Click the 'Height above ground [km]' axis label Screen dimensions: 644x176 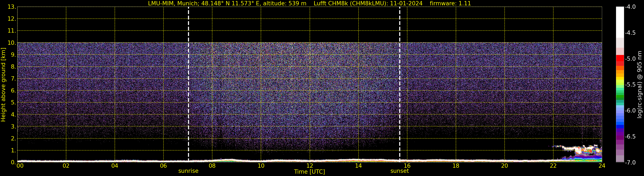pos(3,85)
